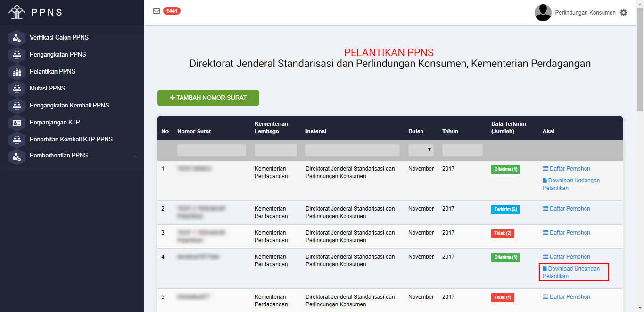Go to Pengangkatan Kembali PPNS

[x=69, y=106]
